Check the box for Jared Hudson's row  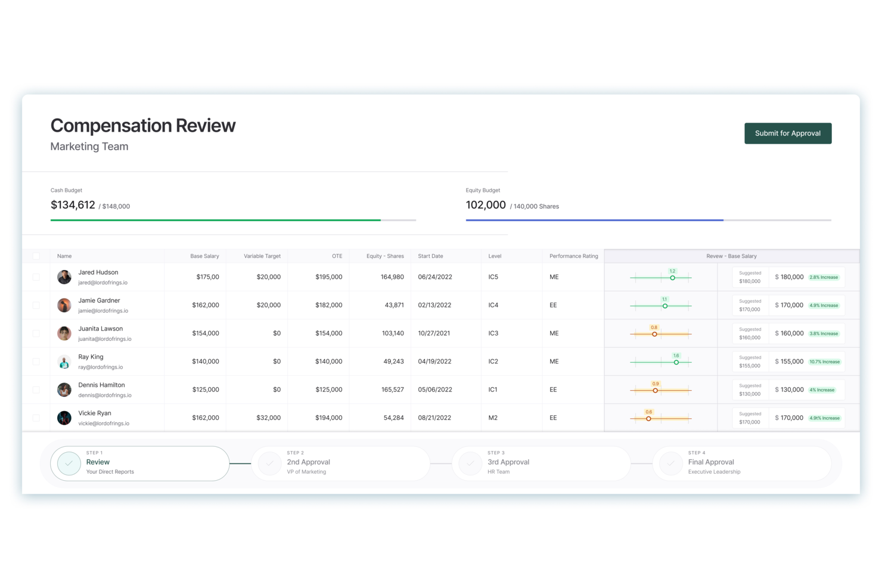point(36,277)
